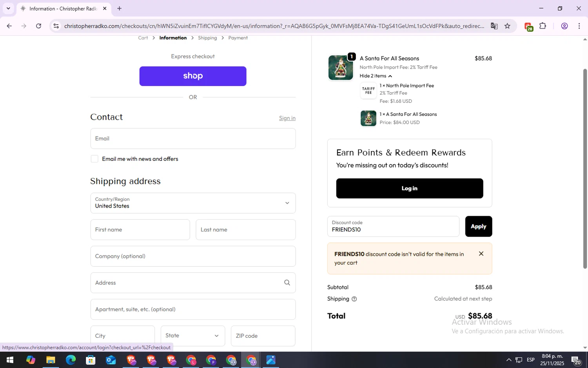Open the red extension with badge 28
The width and height of the screenshot is (588, 368).
tap(528, 26)
